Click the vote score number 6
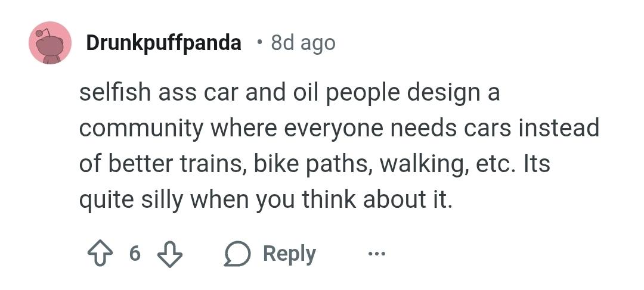Viewport: 644px width, 290px height. click(135, 254)
